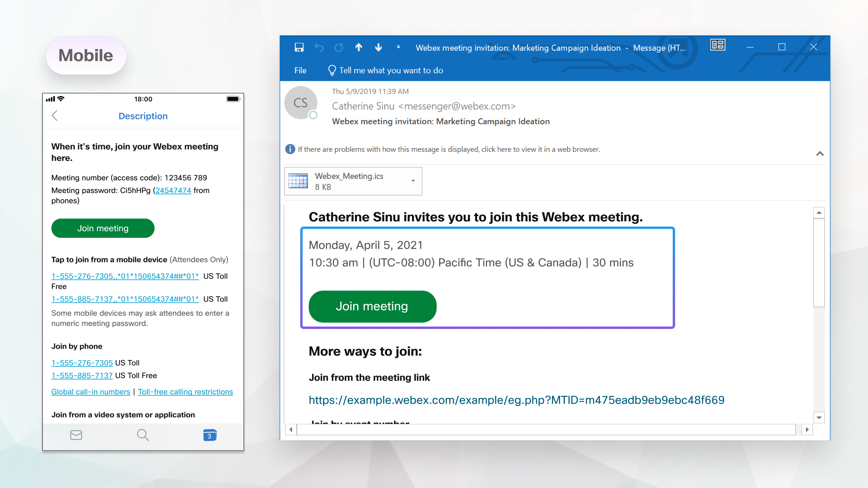Minimize the Outlook message window
This screenshot has height=488, width=868.
coord(750,47)
